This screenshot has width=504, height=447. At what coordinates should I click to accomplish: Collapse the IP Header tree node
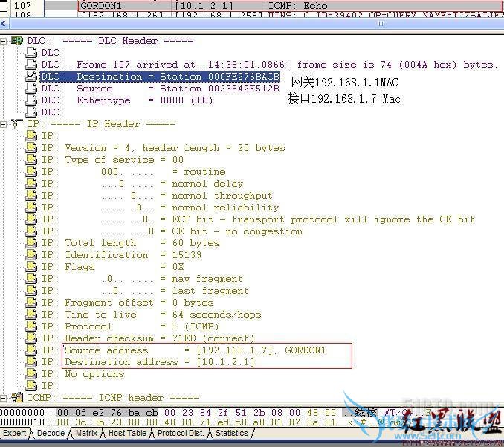(x=4, y=124)
